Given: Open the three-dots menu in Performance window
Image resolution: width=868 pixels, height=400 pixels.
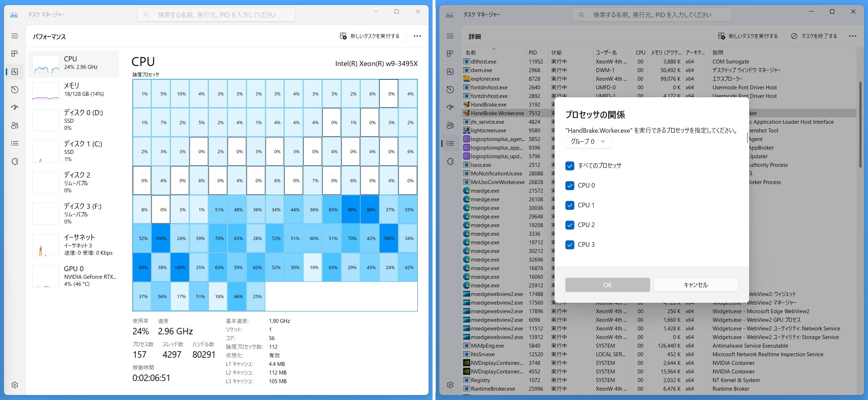Looking at the screenshot, I should tap(417, 36).
